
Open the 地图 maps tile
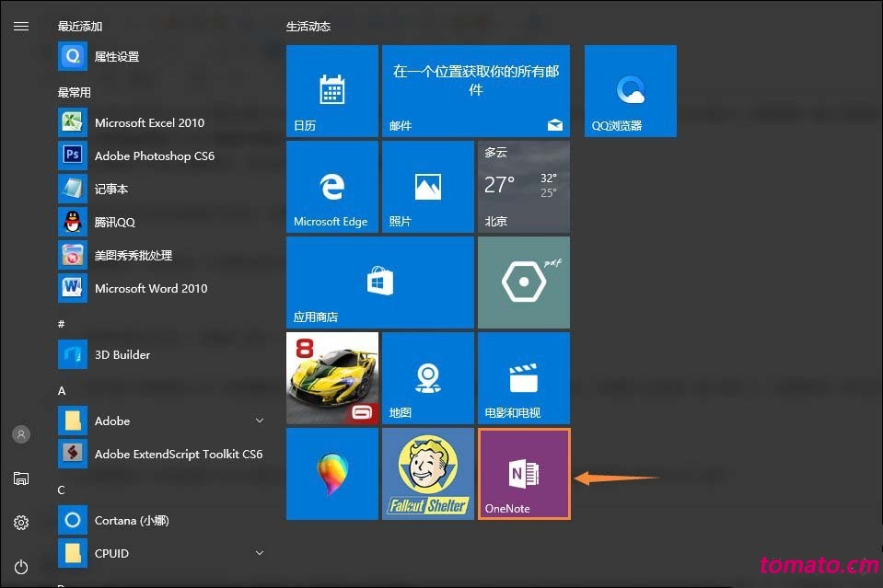pos(428,378)
